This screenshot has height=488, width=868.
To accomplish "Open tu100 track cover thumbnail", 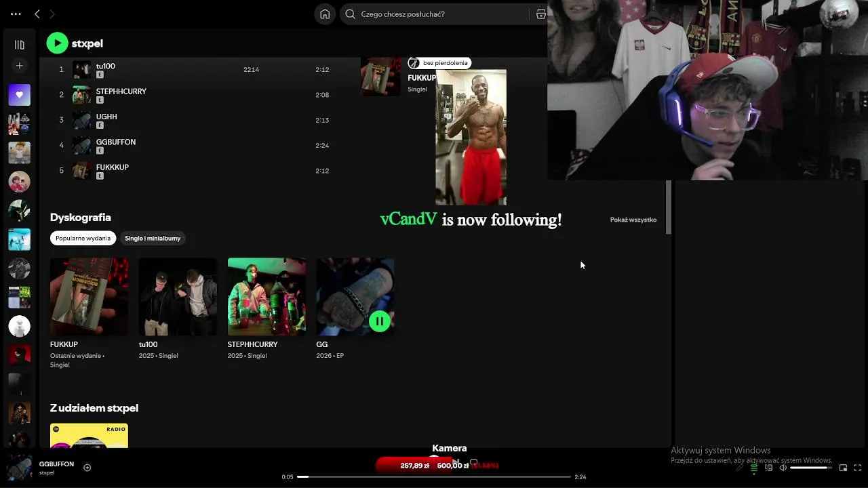I will [x=81, y=70].
